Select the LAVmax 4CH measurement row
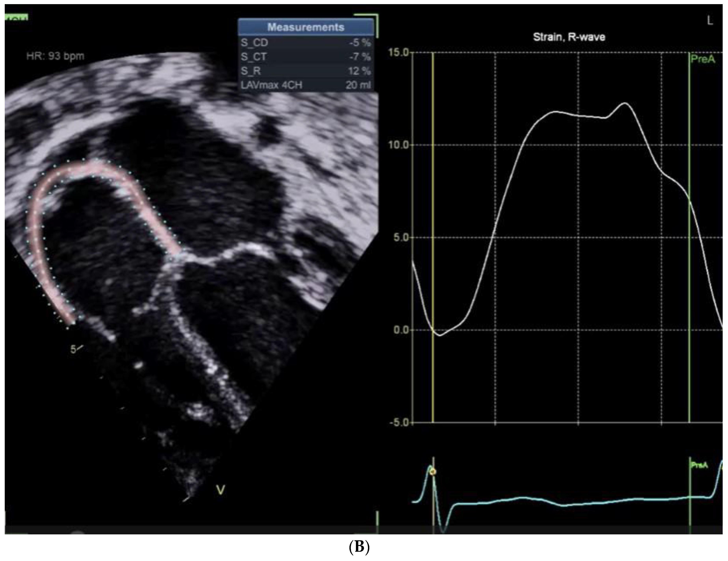This screenshot has width=728, height=561. [x=306, y=85]
